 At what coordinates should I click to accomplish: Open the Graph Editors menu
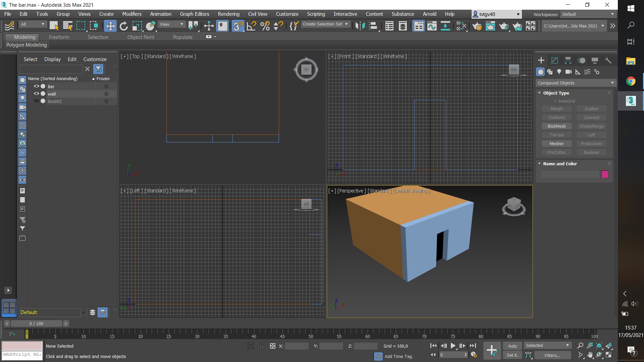pos(195,14)
